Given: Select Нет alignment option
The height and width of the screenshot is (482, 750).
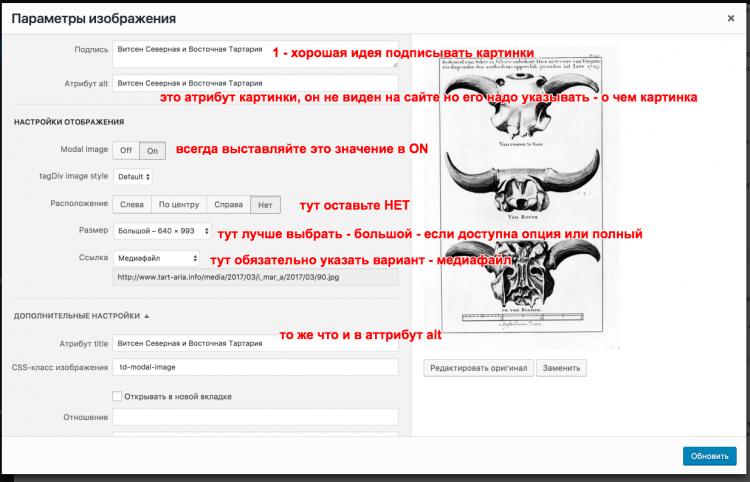Looking at the screenshot, I should coord(265,205).
